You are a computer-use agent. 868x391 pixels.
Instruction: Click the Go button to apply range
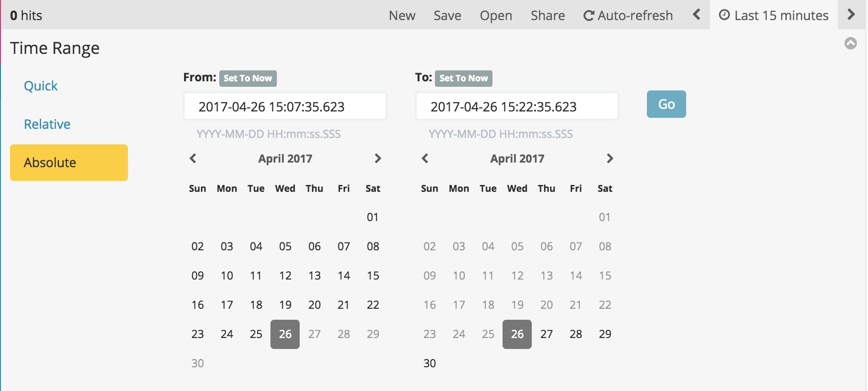coord(666,104)
